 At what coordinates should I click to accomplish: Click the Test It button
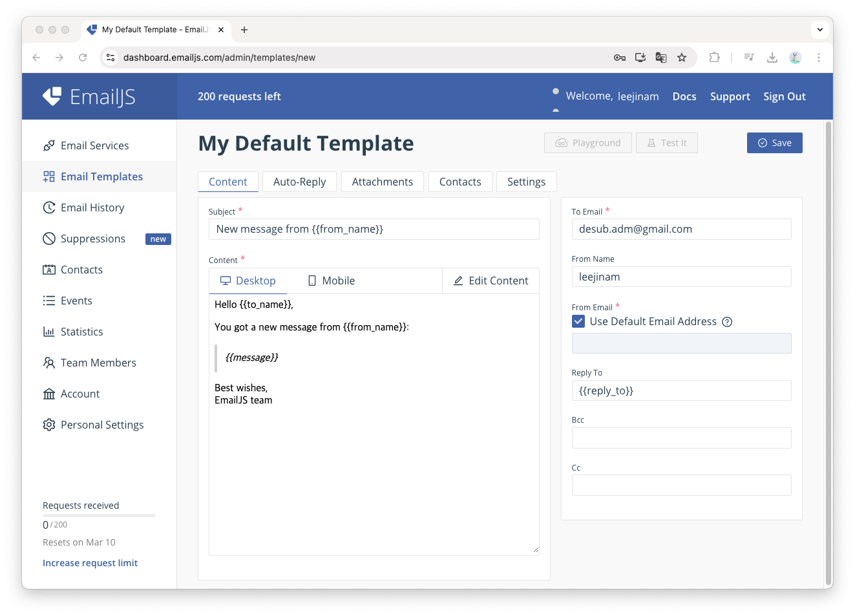coord(667,143)
